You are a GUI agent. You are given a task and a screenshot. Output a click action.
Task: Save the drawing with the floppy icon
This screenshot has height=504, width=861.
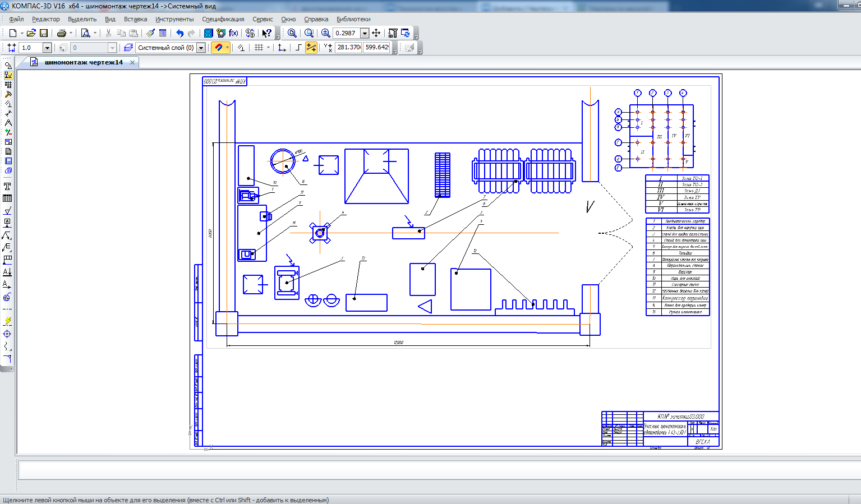pos(44,33)
